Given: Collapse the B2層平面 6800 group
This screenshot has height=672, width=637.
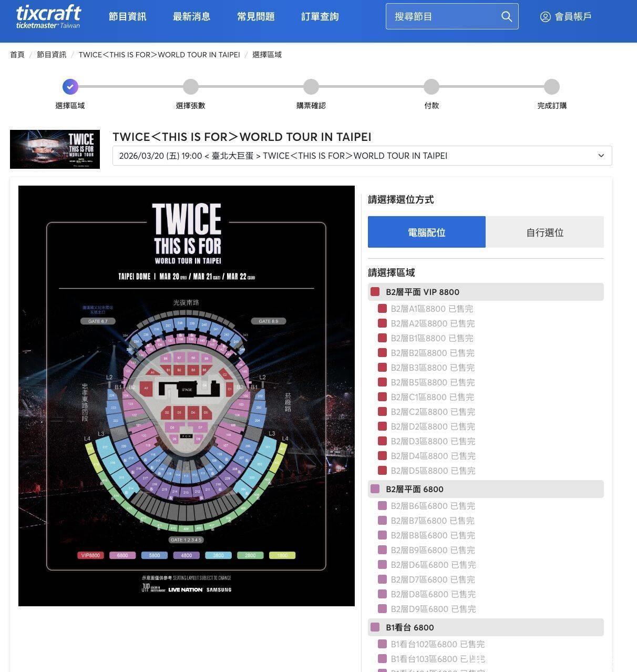Looking at the screenshot, I should tap(485, 489).
